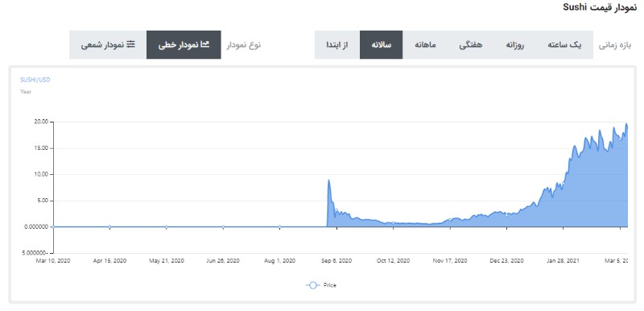The height and width of the screenshot is (311, 644).
Task: Click the Dec 23, 2020 axis label
Action: point(506,261)
